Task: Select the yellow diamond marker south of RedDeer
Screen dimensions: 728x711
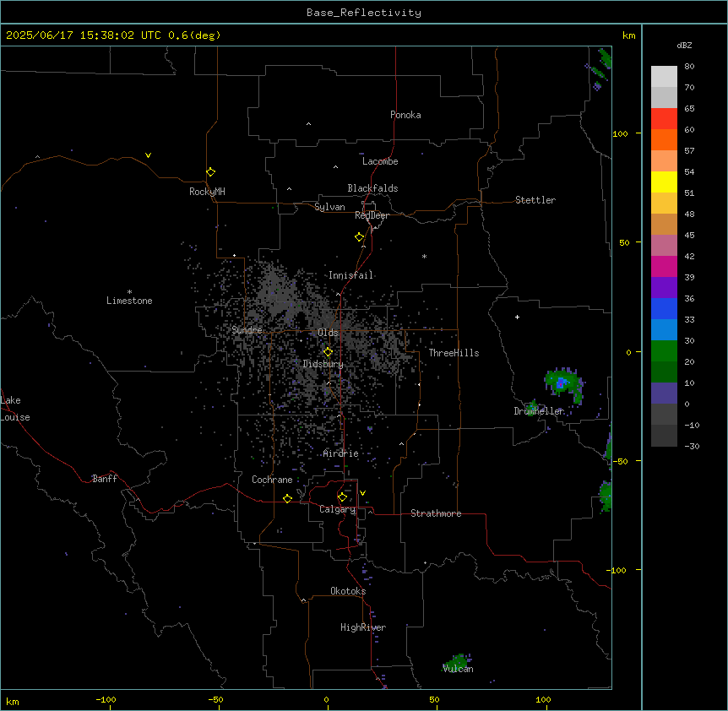Action: (x=359, y=237)
